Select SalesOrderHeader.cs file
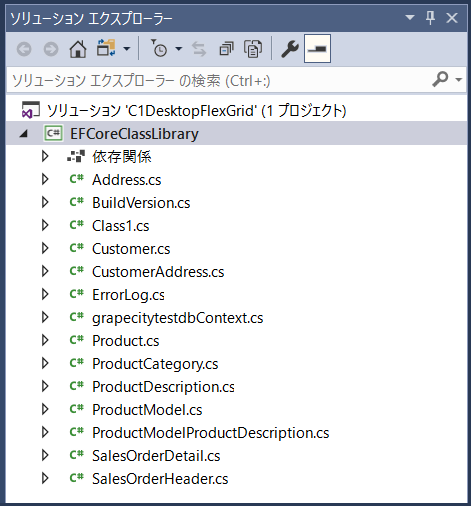Screen dimensions: 471x506 point(160,479)
